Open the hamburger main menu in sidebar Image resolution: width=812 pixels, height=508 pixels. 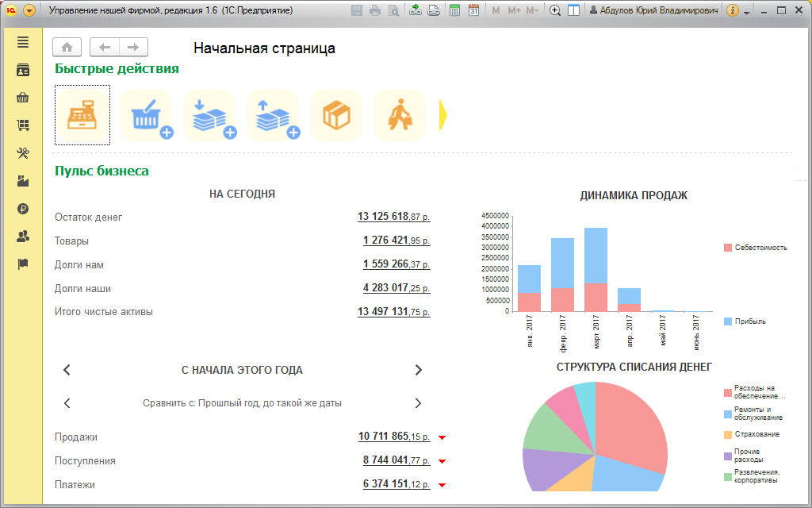(22, 42)
